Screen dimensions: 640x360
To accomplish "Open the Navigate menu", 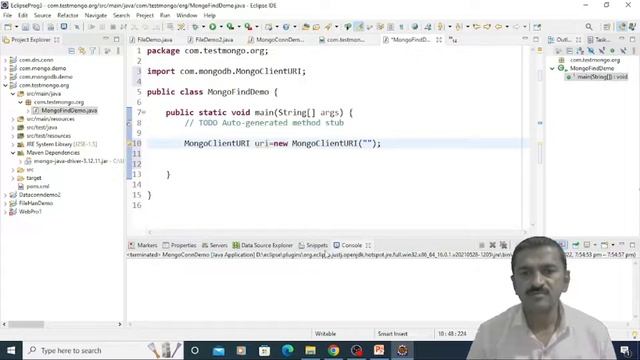I will (96, 15).
